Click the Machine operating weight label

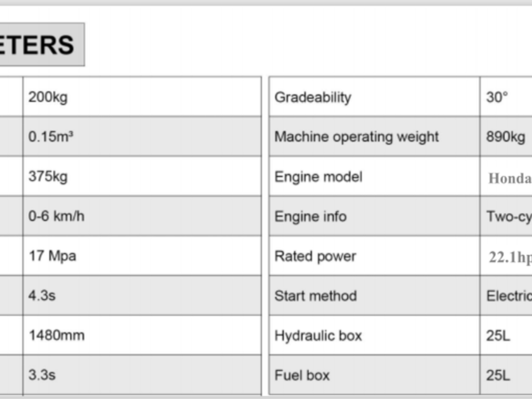(356, 137)
